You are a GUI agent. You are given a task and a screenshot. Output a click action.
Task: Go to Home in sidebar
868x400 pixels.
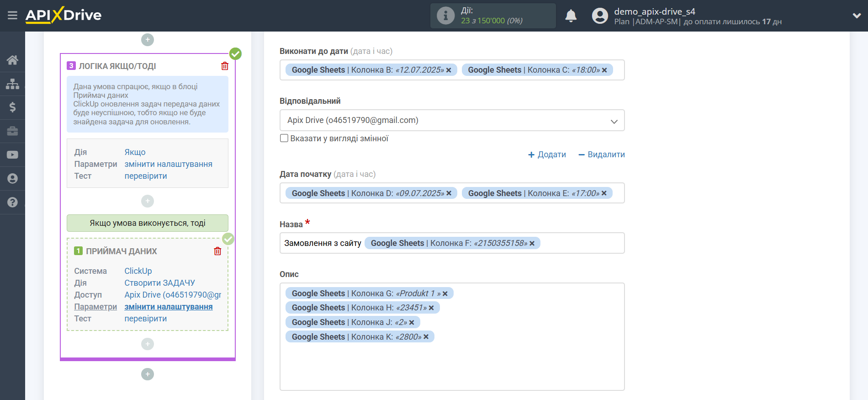point(12,60)
